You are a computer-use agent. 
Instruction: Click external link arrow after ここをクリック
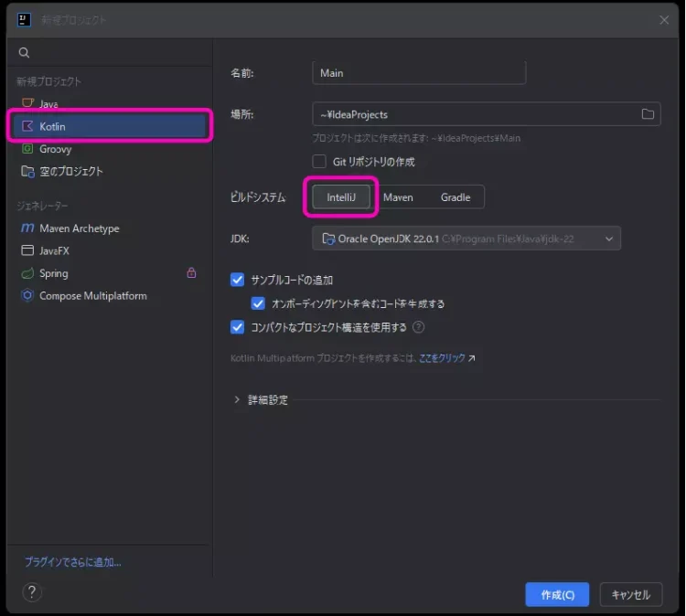pyautogui.click(x=472, y=358)
